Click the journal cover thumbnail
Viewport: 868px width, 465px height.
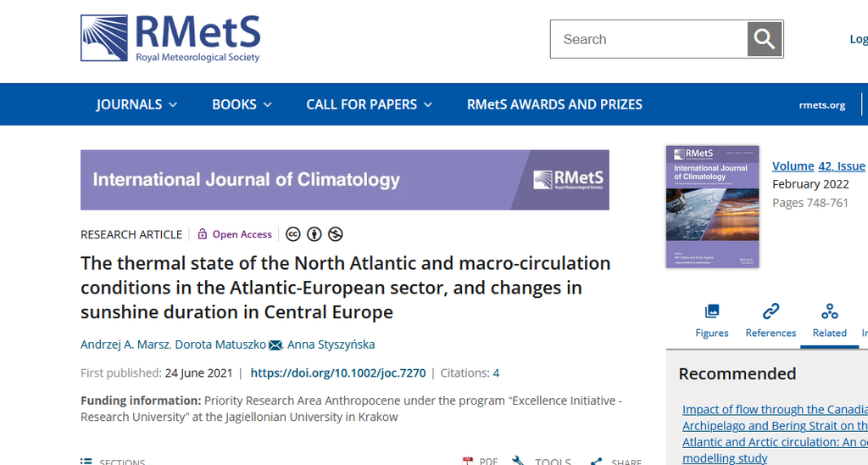click(712, 206)
